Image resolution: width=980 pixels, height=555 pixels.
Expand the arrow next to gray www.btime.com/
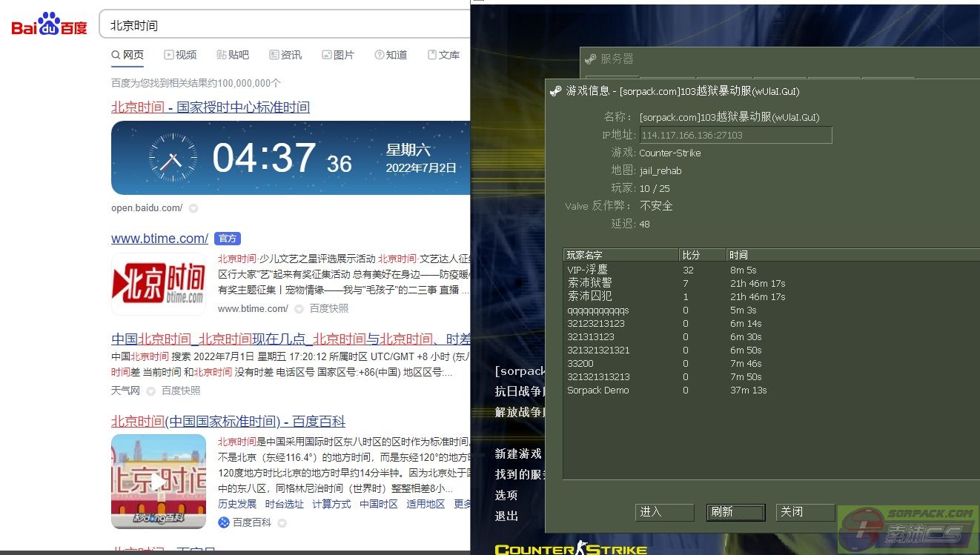point(299,309)
